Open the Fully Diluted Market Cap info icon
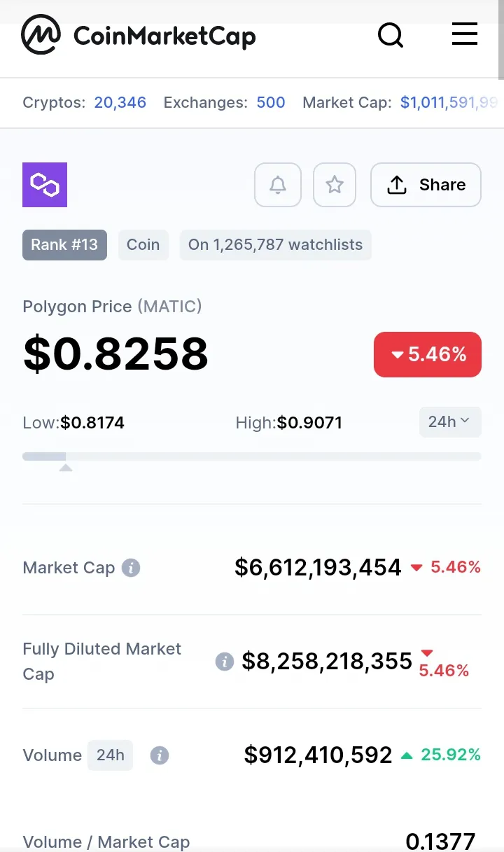The height and width of the screenshot is (852, 504). tap(224, 662)
